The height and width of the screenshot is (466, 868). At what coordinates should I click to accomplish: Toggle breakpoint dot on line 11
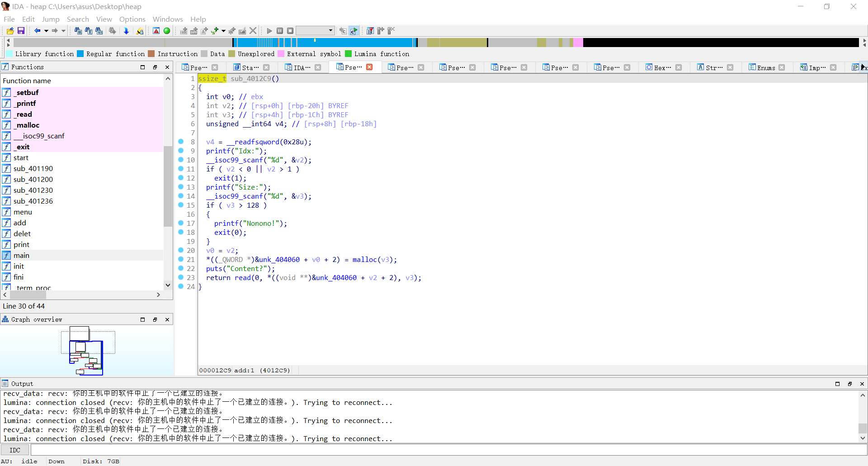tap(181, 169)
